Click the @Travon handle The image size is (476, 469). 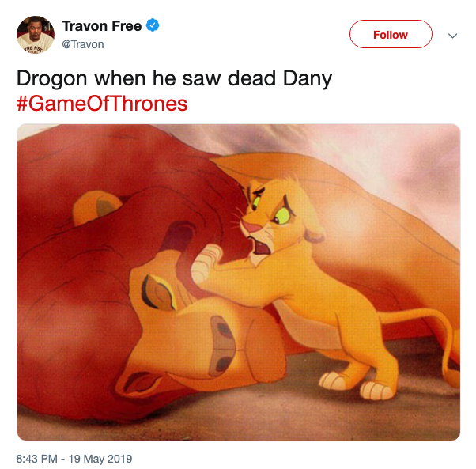(83, 44)
